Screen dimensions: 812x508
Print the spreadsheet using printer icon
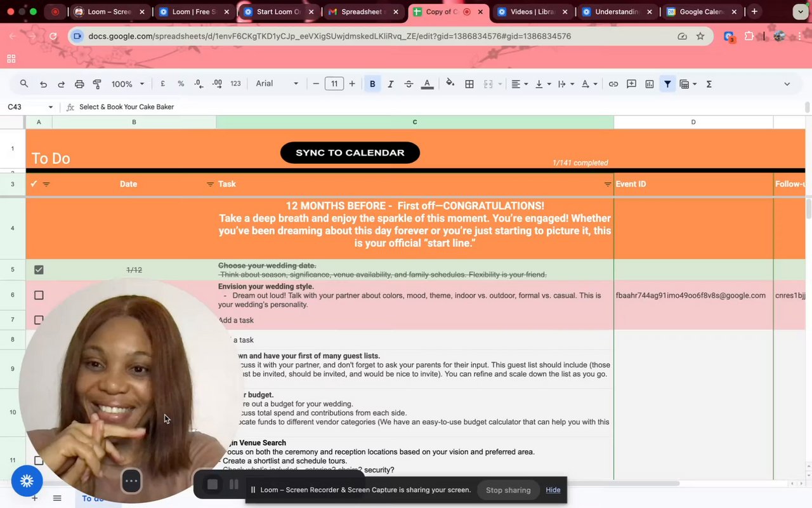(79, 84)
